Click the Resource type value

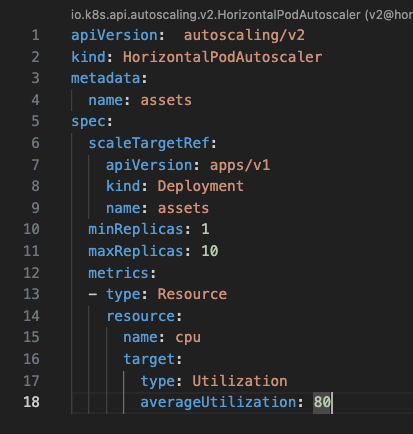coord(192,294)
